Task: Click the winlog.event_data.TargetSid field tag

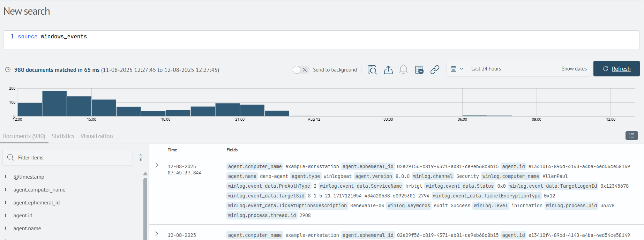Action: (266, 196)
